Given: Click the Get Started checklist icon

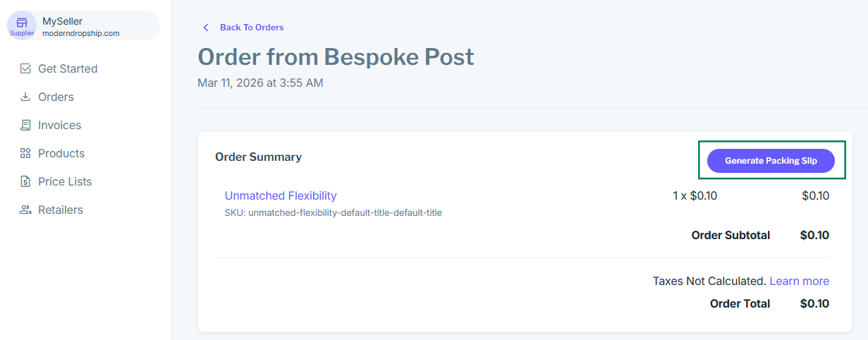Looking at the screenshot, I should (x=26, y=68).
